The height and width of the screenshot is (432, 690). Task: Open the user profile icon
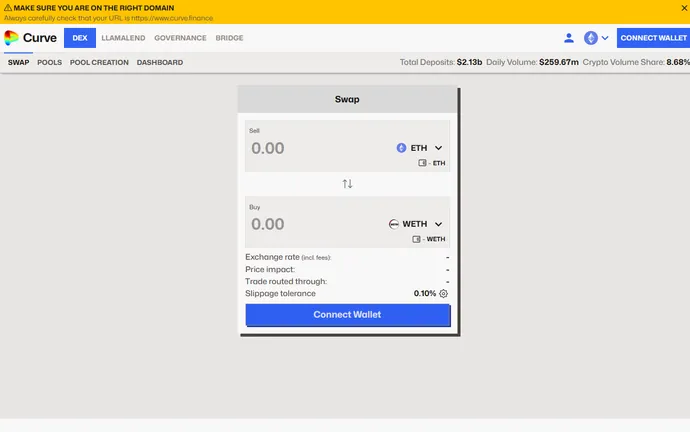(x=569, y=38)
